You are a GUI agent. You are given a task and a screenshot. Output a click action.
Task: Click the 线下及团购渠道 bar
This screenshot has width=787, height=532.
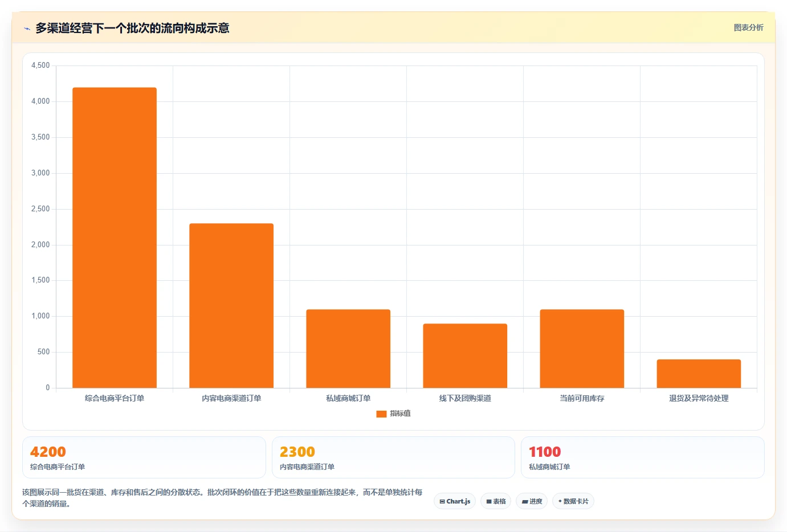click(465, 356)
